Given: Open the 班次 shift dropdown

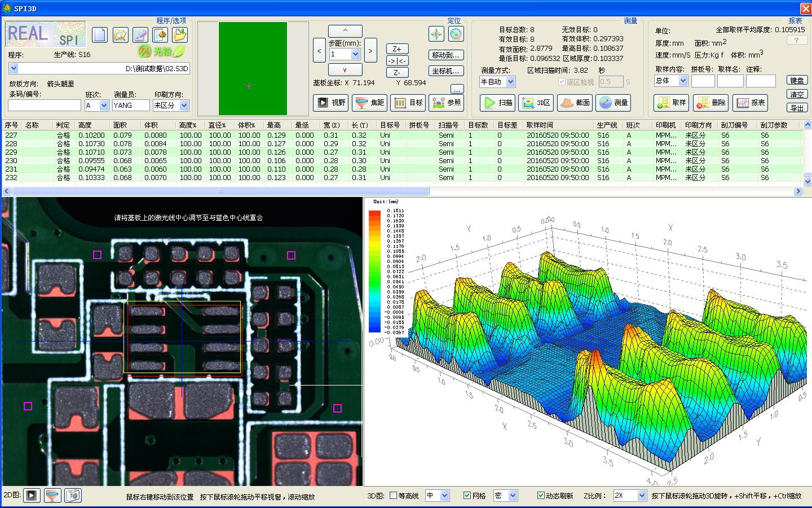Looking at the screenshot, I should pyautogui.click(x=104, y=106).
